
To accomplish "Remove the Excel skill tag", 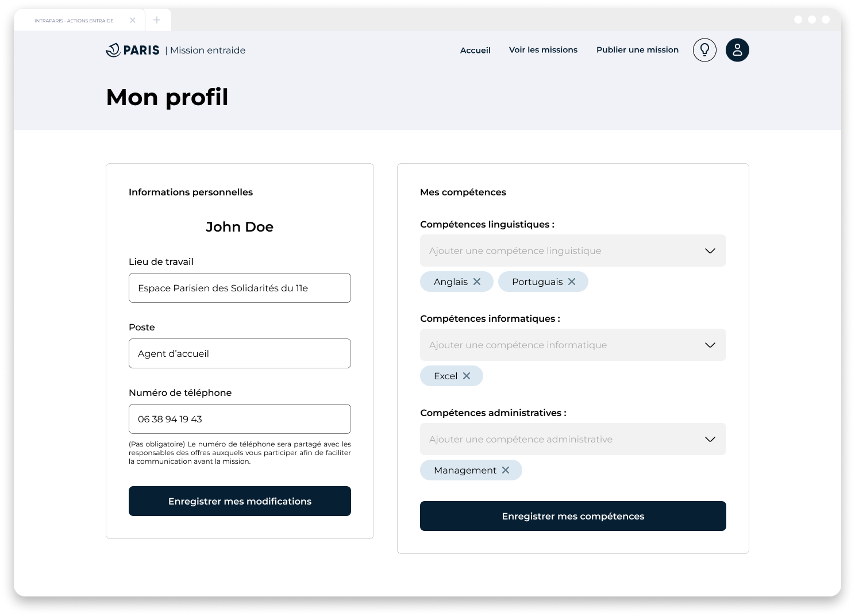I will [x=467, y=376].
